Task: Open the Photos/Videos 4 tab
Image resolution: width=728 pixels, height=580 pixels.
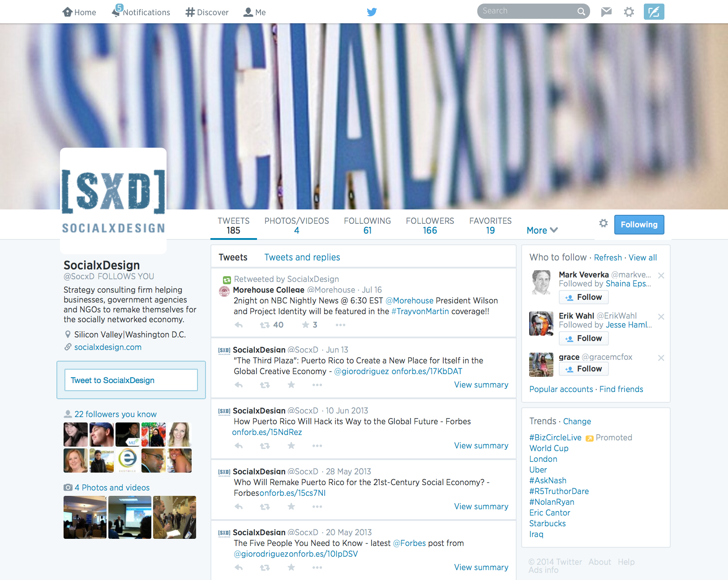Action: 296,226
